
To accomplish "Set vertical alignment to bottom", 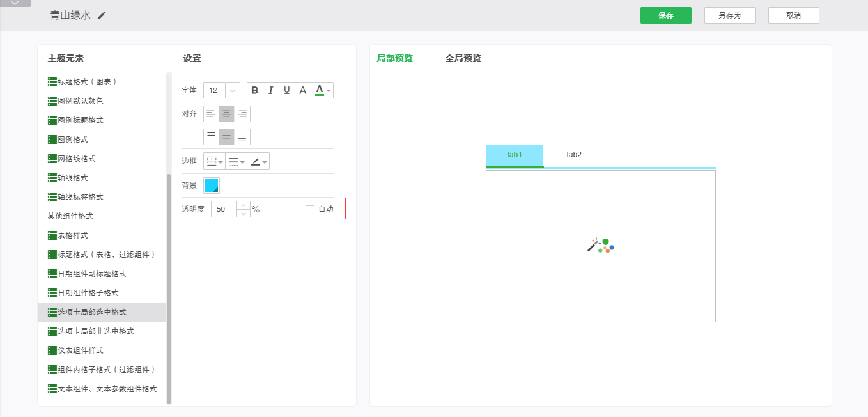I will tap(242, 137).
